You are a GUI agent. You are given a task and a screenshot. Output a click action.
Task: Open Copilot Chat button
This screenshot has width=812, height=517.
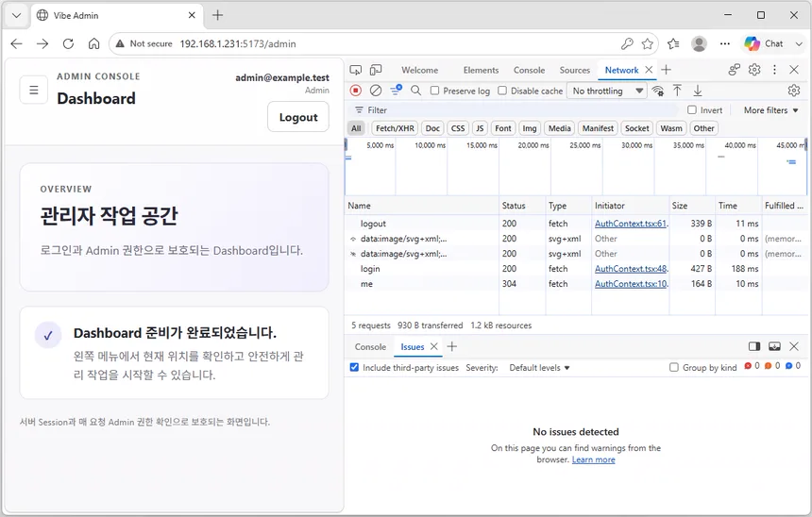(763, 44)
